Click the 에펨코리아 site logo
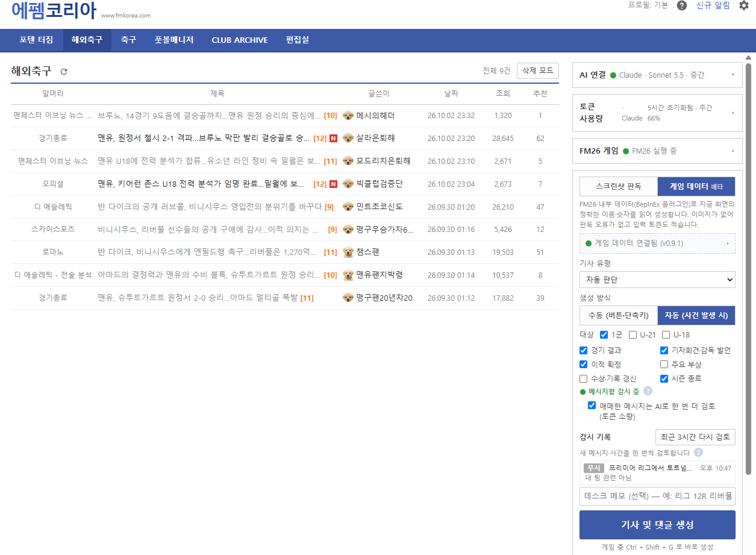Screen dimensions: 756x555 54,11
